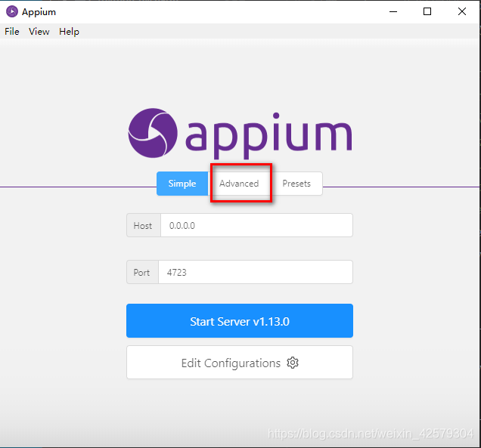Switch to the Simple tab
This screenshot has height=448, width=481.
(x=182, y=184)
